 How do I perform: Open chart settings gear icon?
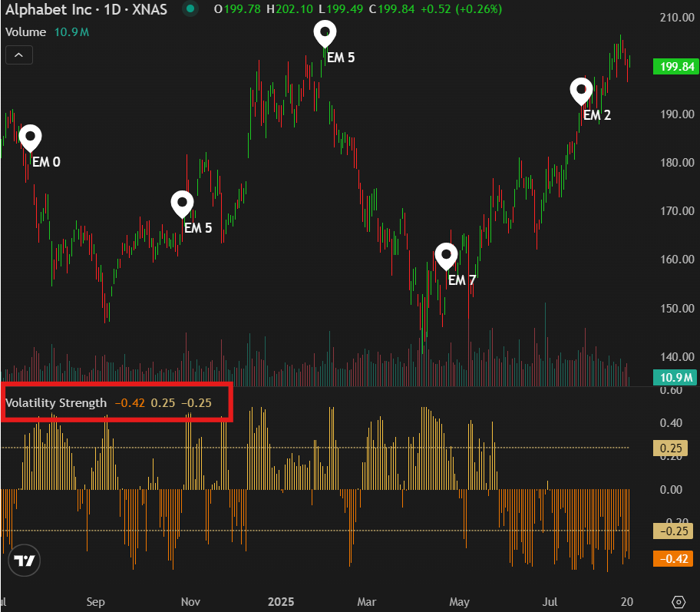(679, 602)
